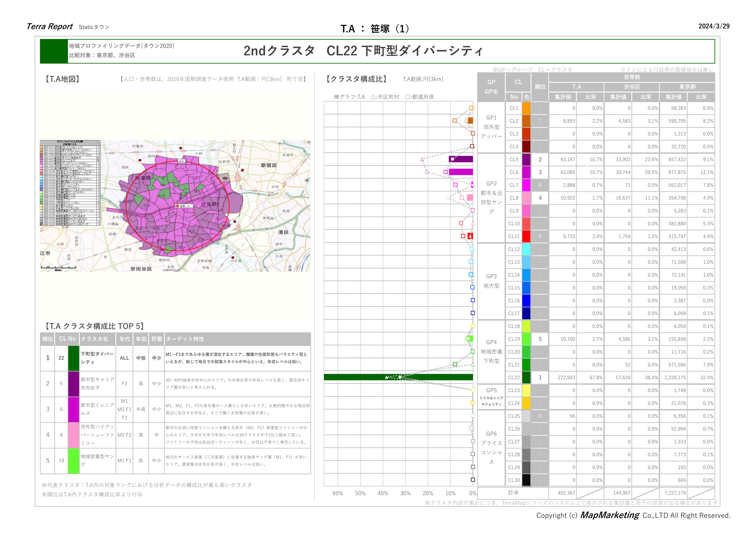Screen dimensions: 756x535
Task: Click the 30% axis label on the chart
Action: point(405,494)
